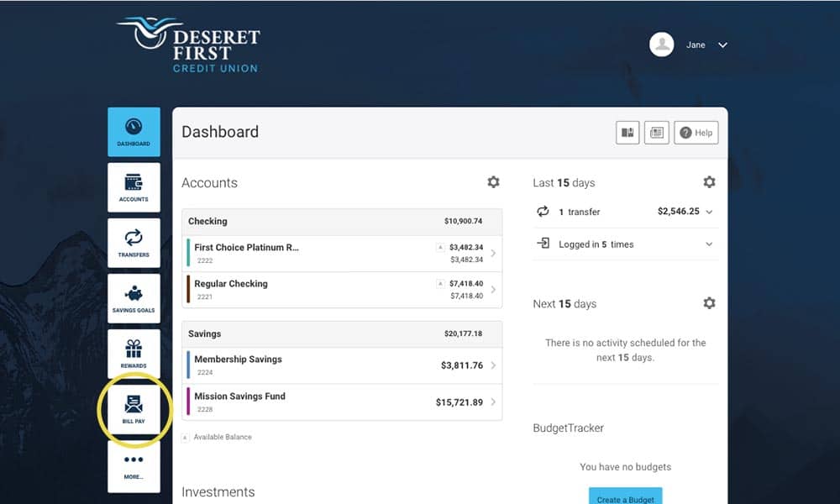
Task: Open the Membership Savings account
Action: (343, 365)
